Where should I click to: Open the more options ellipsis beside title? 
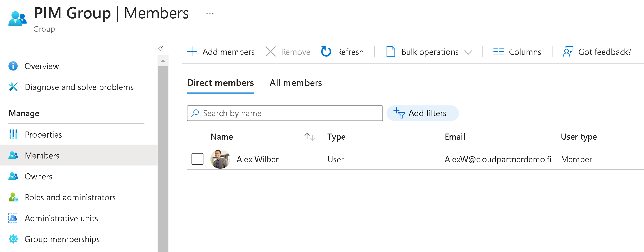click(210, 13)
